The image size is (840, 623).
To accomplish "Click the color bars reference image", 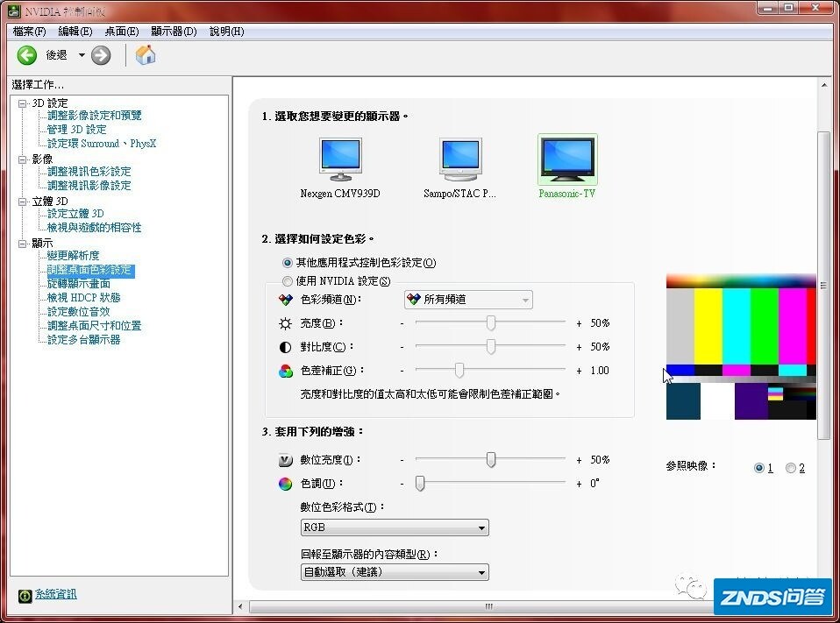I will pyautogui.click(x=741, y=347).
